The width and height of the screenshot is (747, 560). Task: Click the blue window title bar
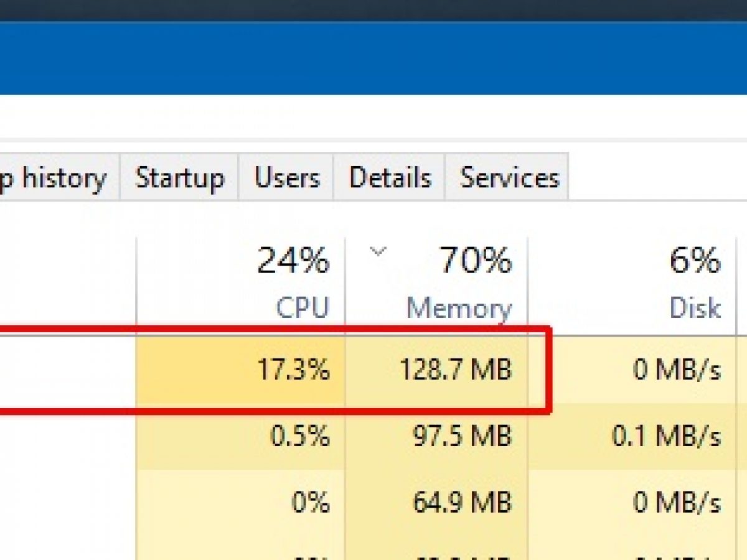coord(374,59)
